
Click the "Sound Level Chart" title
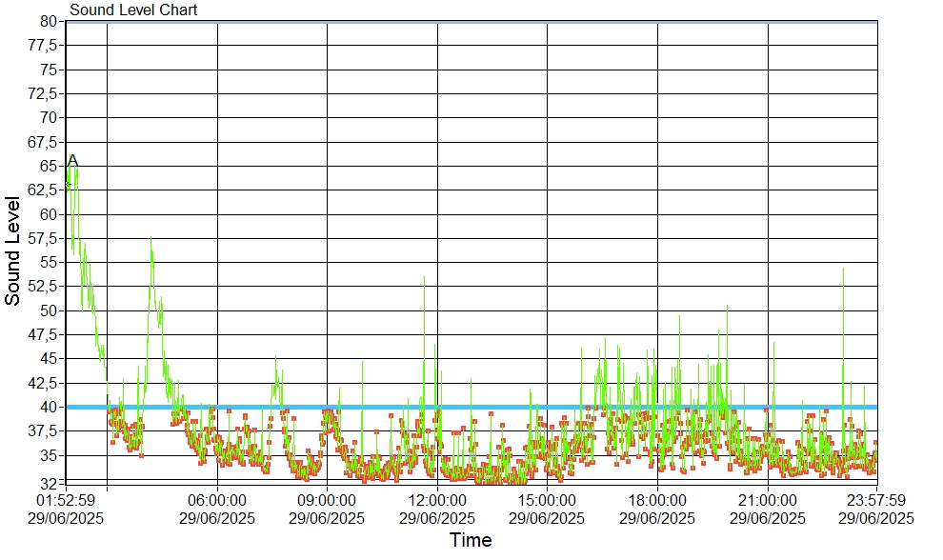[x=133, y=10]
